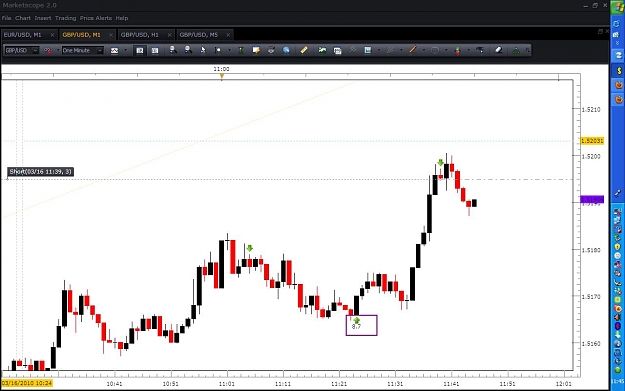Expand the price type dropdown arrow

[58, 51]
